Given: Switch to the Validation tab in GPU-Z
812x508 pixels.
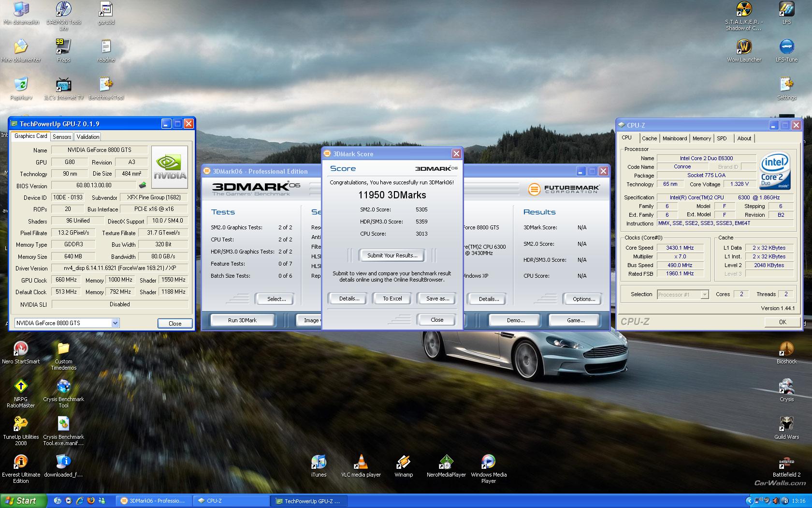Looking at the screenshot, I should coord(88,137).
